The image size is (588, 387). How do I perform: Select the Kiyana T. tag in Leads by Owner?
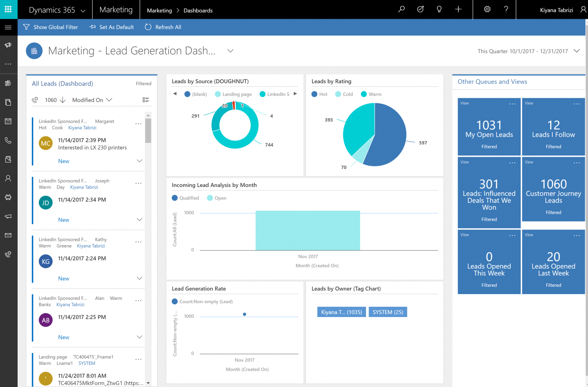[x=341, y=312]
